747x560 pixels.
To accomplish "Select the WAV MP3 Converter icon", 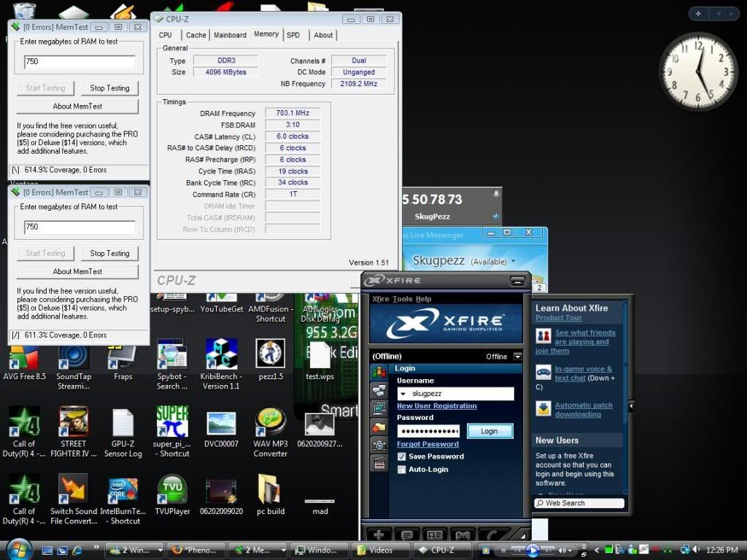I will click(x=270, y=432).
